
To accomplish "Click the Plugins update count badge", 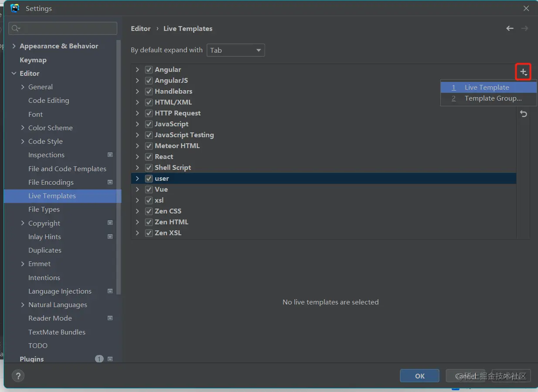I will click(99, 359).
